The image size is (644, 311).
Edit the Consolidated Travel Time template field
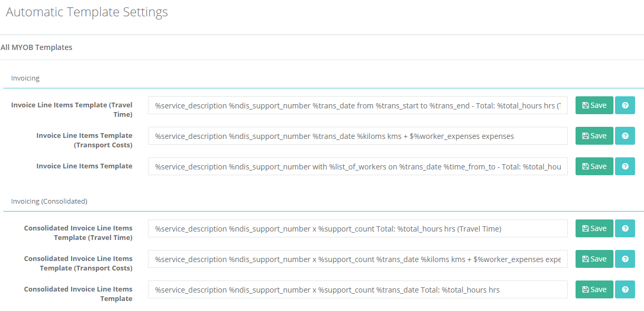coord(358,228)
